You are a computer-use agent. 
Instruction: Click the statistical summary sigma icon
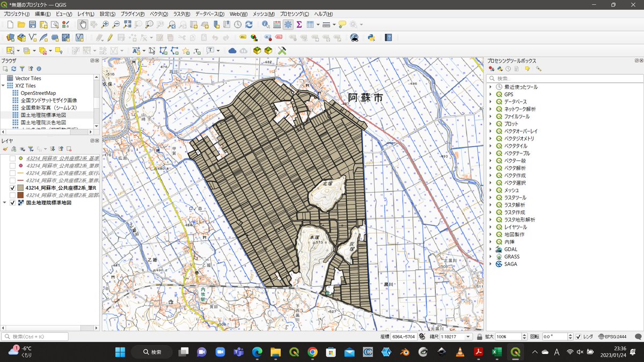[299, 25]
